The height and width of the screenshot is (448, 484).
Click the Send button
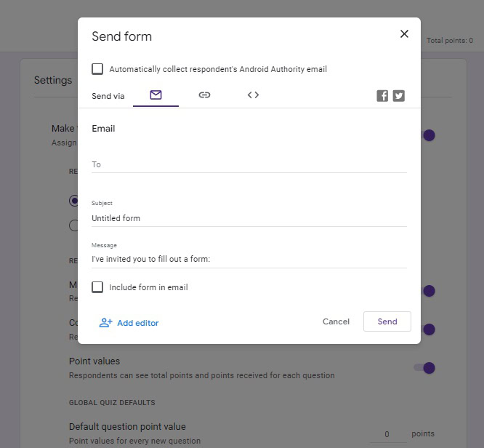(x=387, y=321)
